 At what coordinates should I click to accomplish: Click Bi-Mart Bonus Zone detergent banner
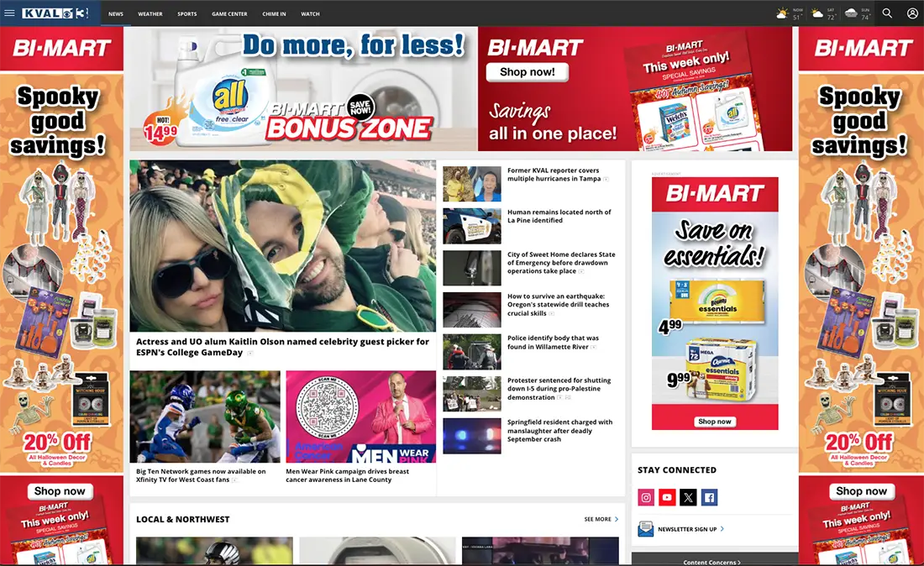coord(303,89)
